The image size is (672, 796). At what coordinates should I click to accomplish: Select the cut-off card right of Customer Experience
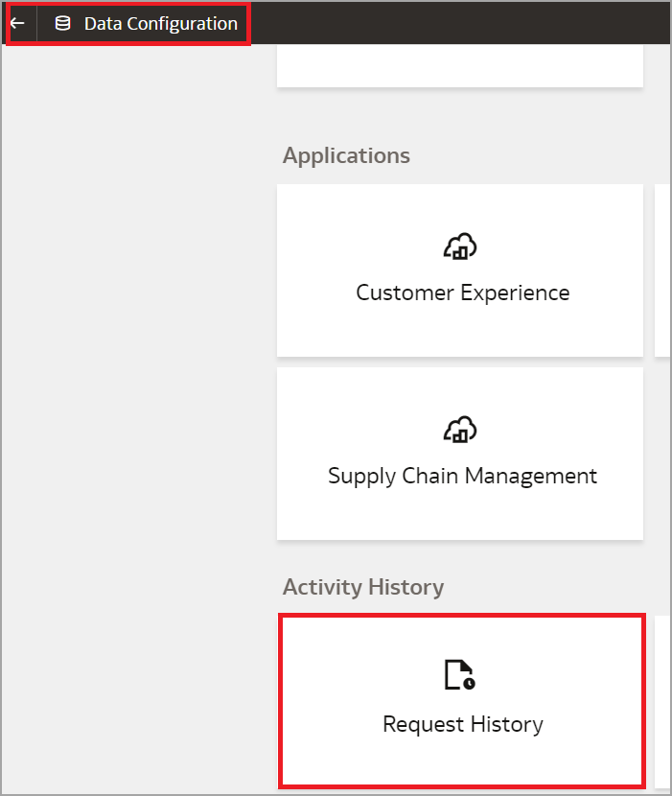661,270
